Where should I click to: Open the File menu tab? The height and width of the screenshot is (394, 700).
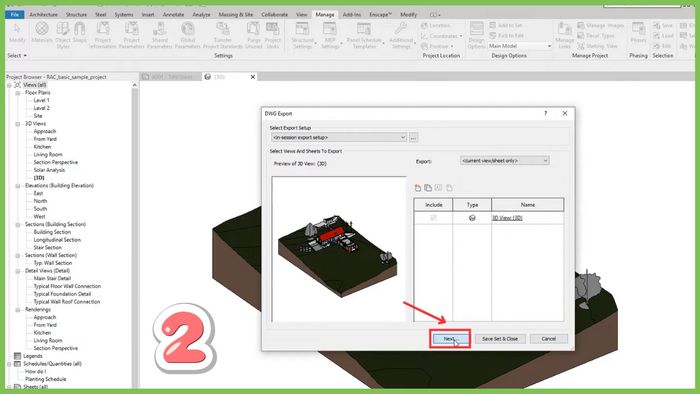pos(15,14)
